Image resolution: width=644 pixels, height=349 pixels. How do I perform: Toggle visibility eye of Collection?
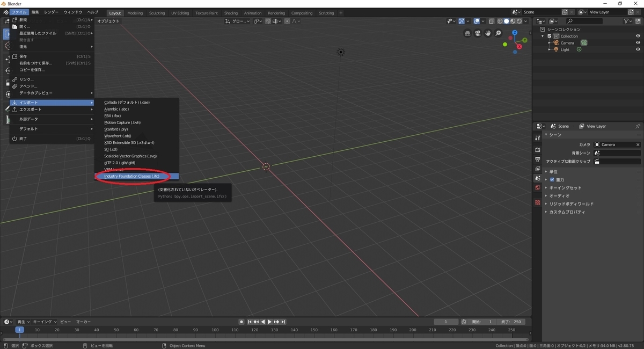(638, 36)
